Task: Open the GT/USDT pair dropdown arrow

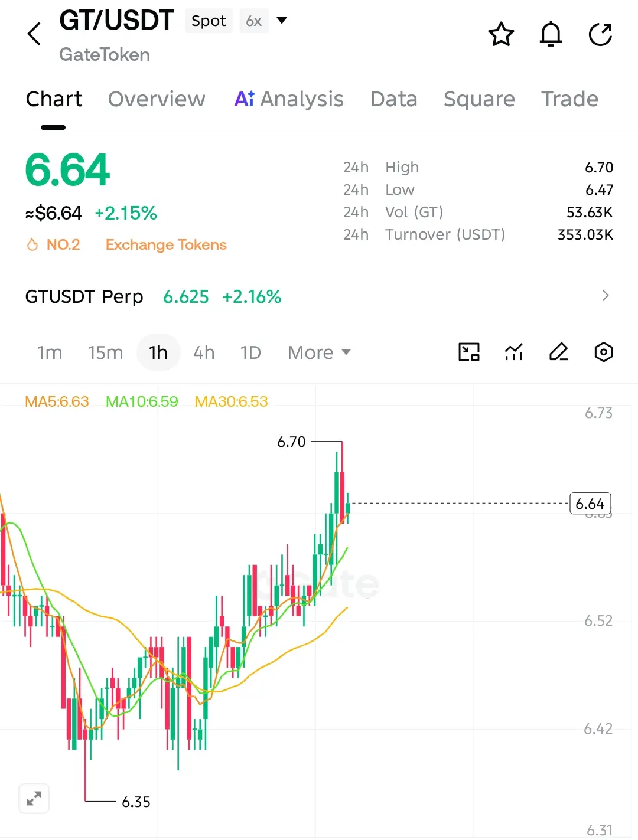Action: (282, 20)
